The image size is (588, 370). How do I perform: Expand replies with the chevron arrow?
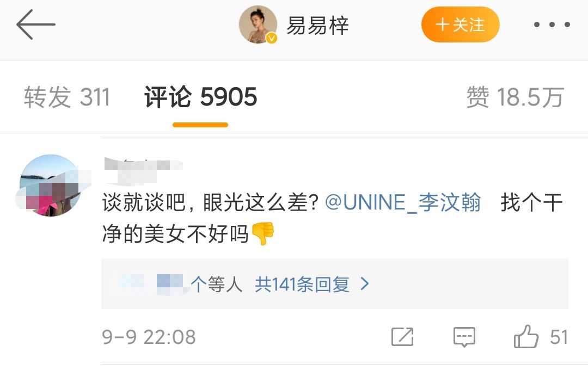pyautogui.click(x=365, y=284)
